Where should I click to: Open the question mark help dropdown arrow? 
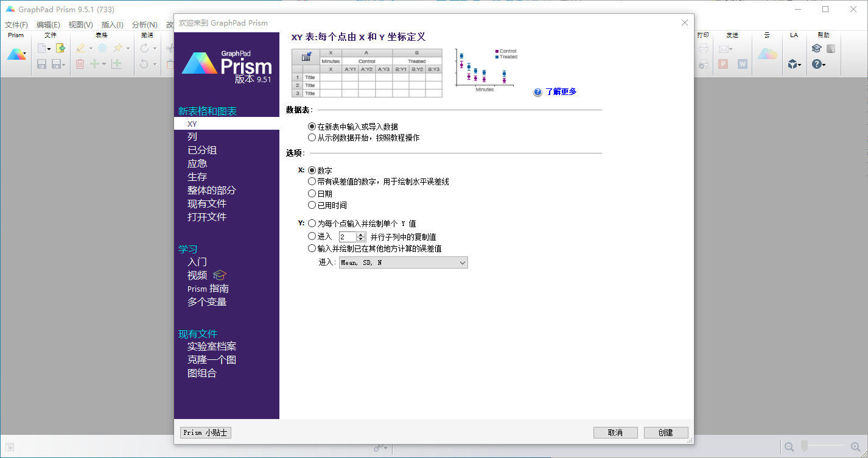(x=824, y=65)
